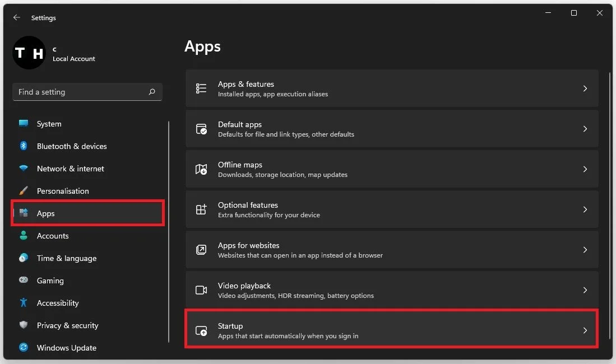Image resolution: width=616 pixels, height=364 pixels.
Task: Open Apps & features settings
Action: pos(392,88)
